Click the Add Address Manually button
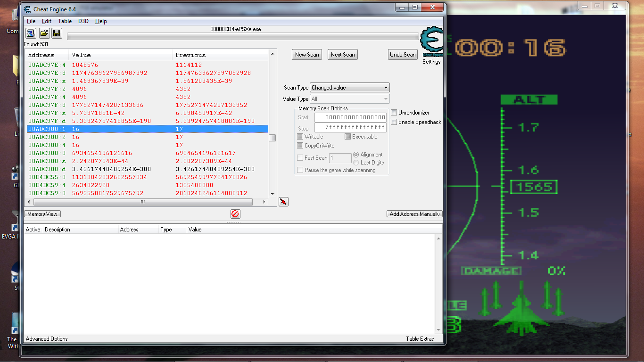 [414, 214]
